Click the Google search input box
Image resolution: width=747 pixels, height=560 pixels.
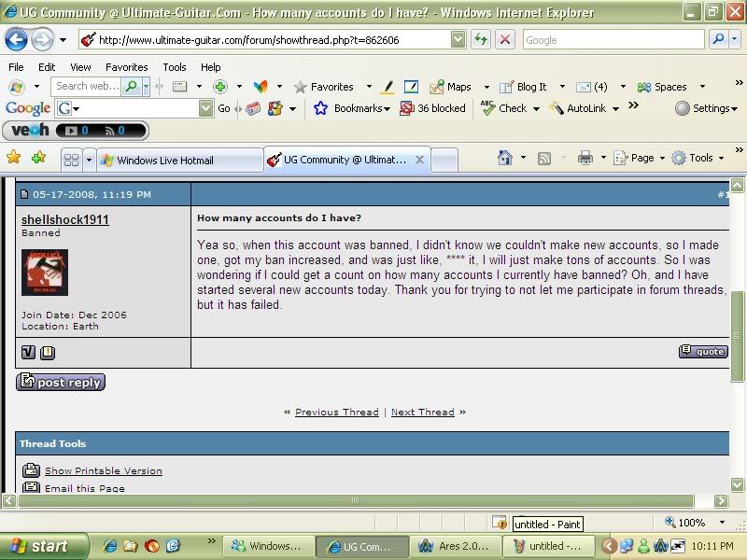coord(613,39)
